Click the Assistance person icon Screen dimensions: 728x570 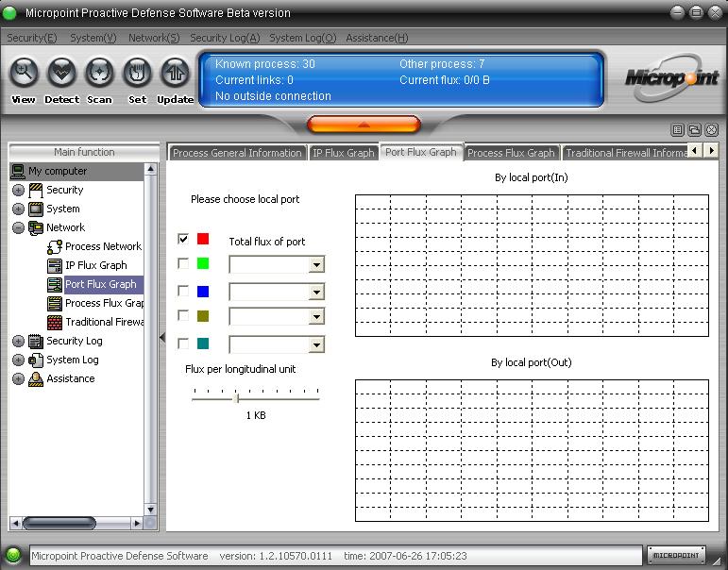[x=36, y=378]
